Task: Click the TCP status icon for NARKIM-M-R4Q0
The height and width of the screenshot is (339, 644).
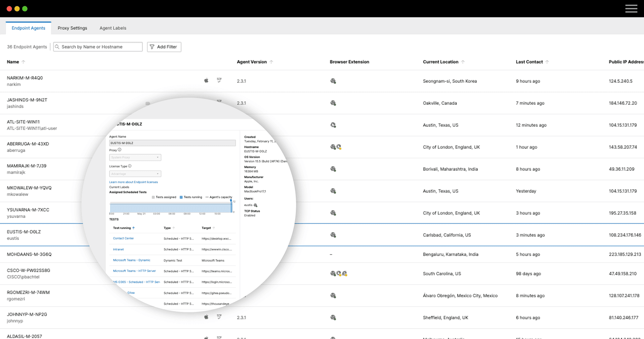Action: 219,80
